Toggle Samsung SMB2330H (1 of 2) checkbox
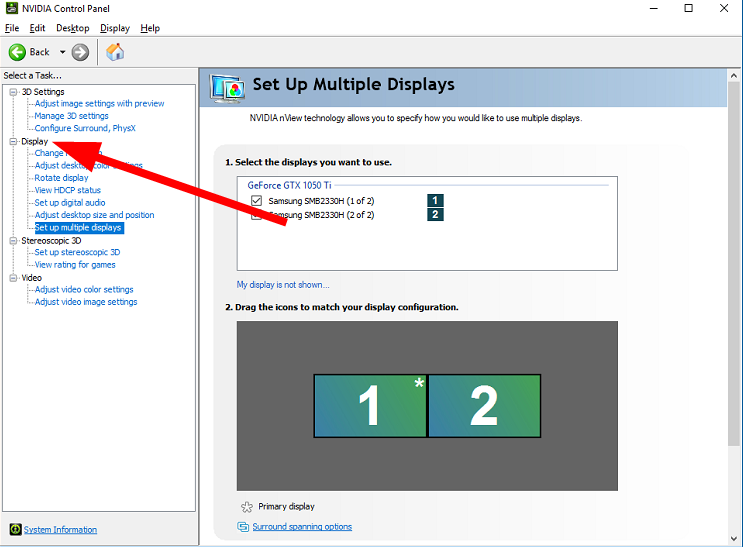 [256, 201]
